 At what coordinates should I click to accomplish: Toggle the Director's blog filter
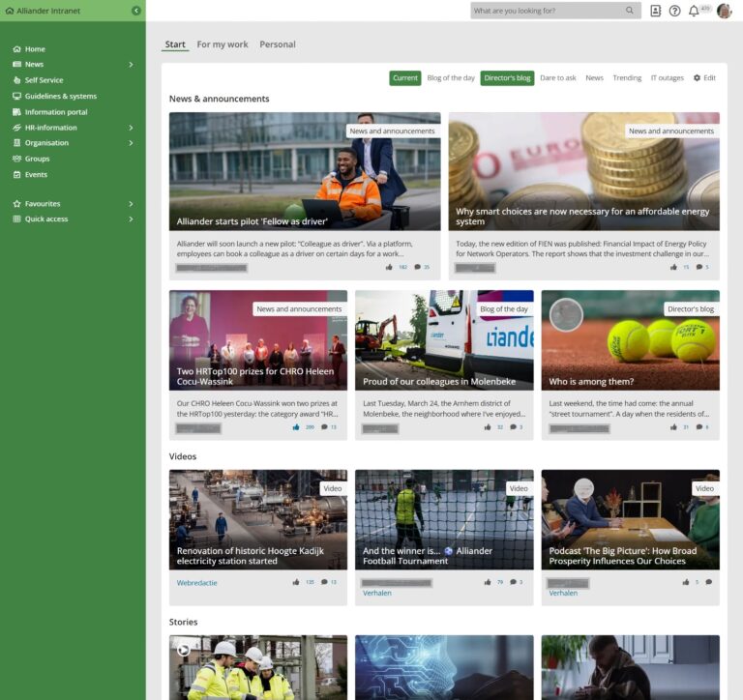point(507,77)
